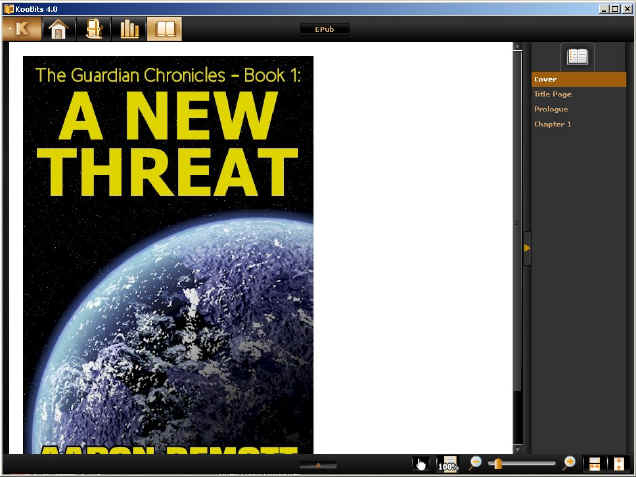Open the library bookshelf icon
The height and width of the screenshot is (477, 636).
pyautogui.click(x=129, y=29)
